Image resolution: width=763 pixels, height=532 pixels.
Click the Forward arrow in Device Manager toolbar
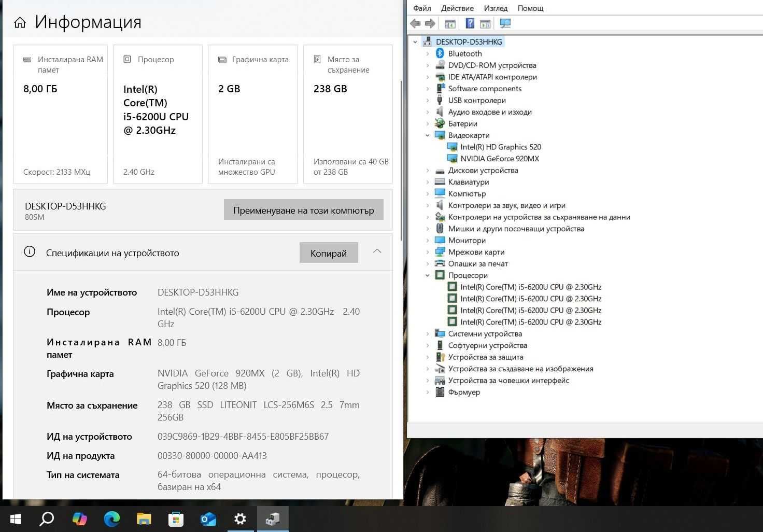point(430,23)
